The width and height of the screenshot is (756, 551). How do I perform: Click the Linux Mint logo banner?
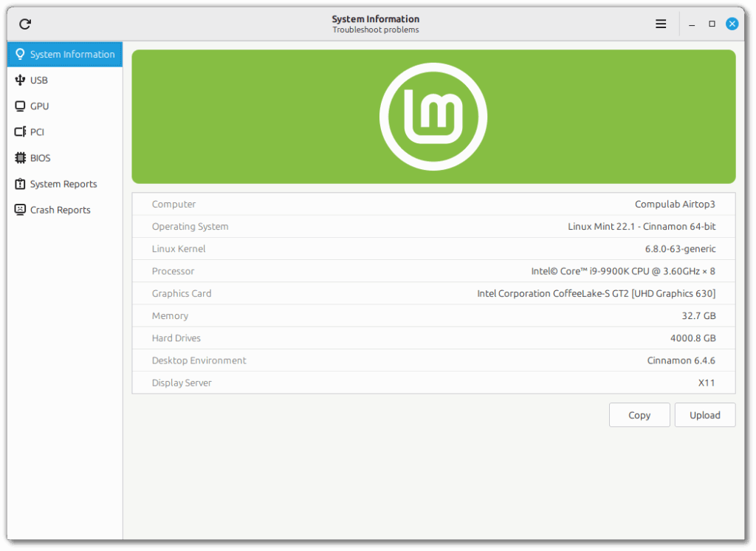coord(433,116)
